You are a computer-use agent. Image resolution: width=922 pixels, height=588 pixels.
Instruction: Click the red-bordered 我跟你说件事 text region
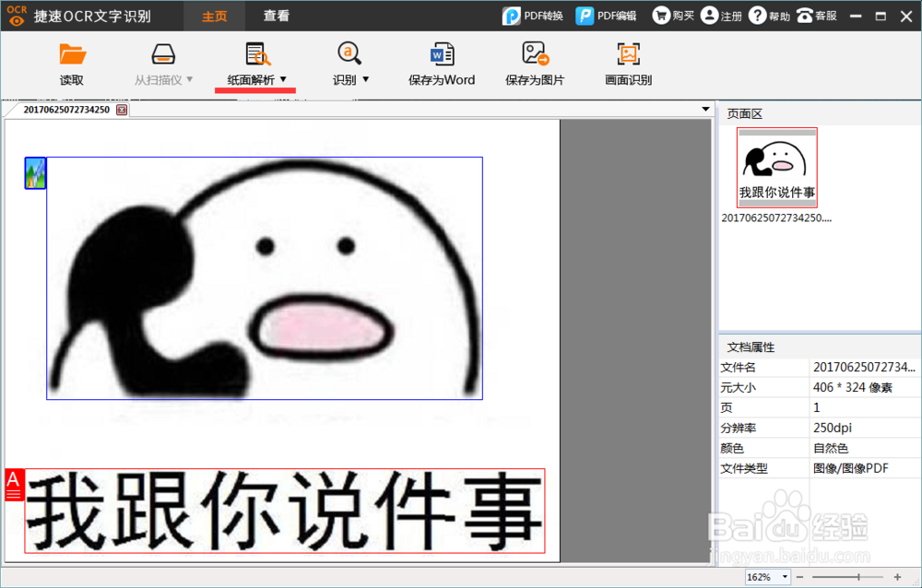tap(285, 511)
